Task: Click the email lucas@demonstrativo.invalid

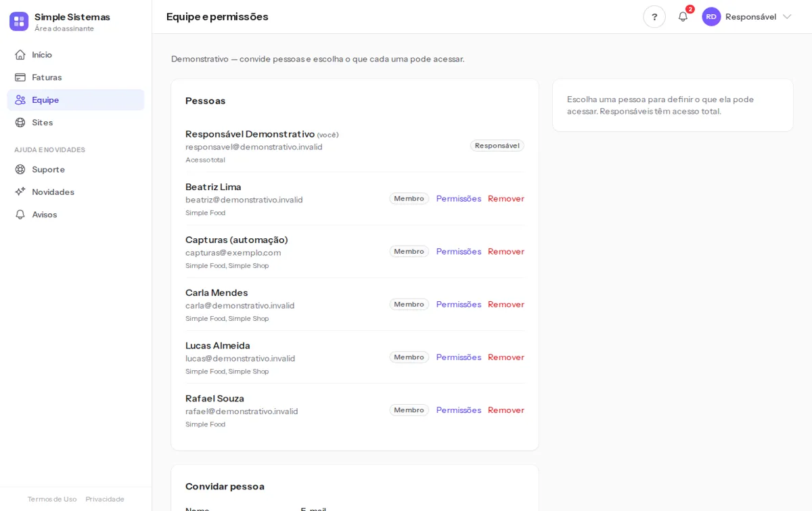Action: (x=240, y=358)
